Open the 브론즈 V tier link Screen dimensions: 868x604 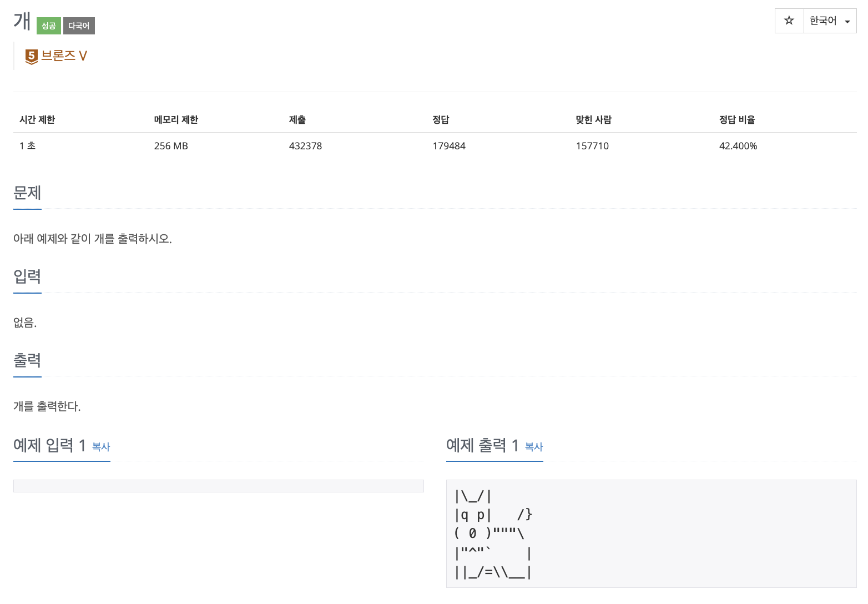click(x=64, y=56)
